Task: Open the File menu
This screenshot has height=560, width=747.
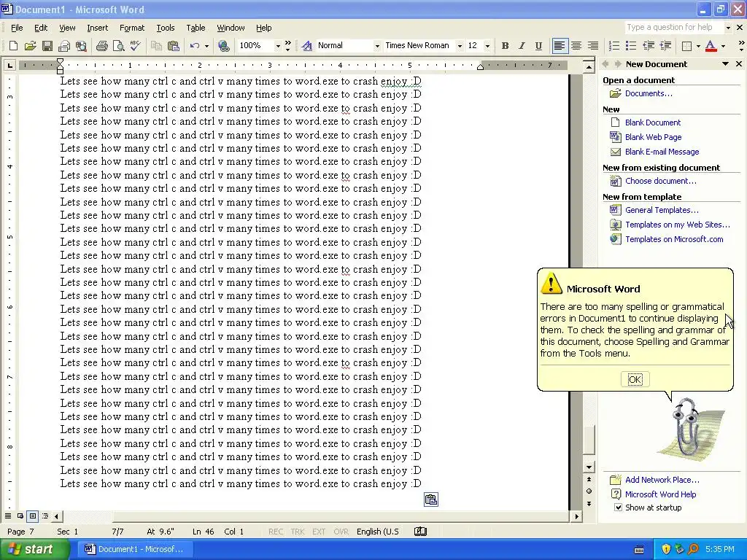Action: pyautogui.click(x=17, y=28)
